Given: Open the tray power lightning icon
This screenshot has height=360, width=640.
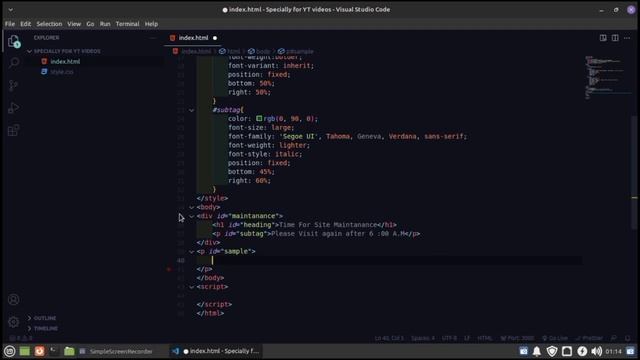Looking at the screenshot, I should click(x=582, y=351).
